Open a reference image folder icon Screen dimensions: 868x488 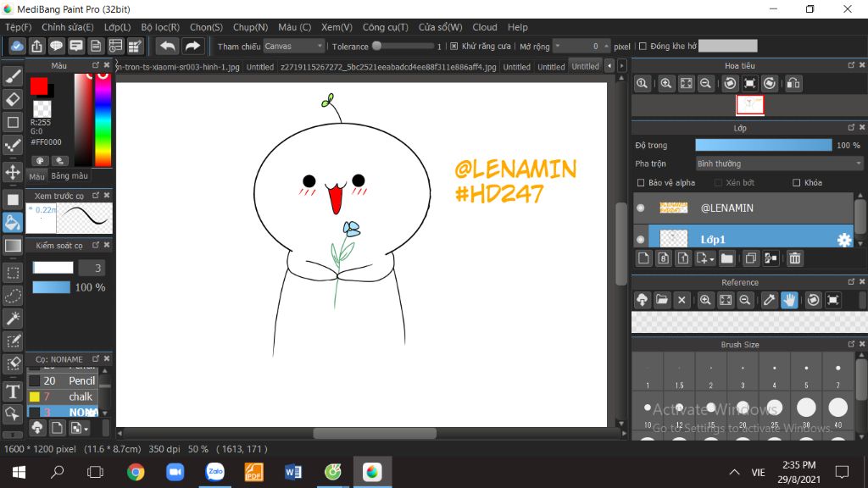661,300
